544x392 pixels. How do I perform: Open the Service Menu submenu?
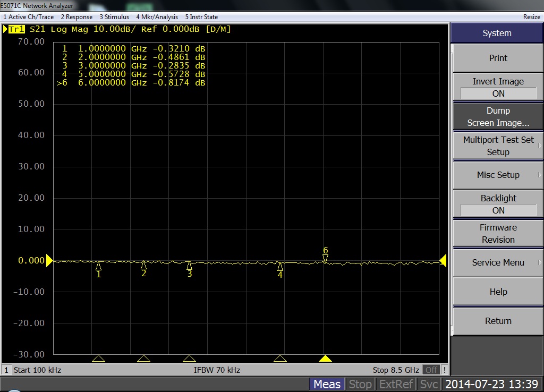coord(498,262)
